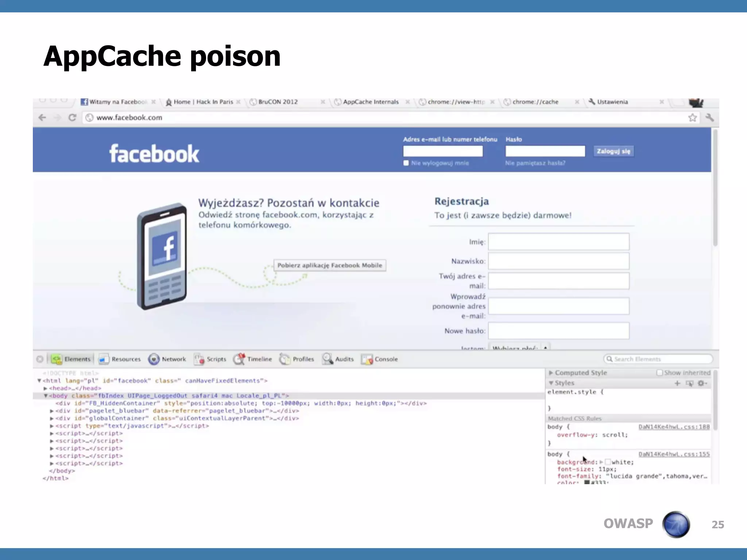Open the Resources panel icon
Screen dimensions: 747x560
pyautogui.click(x=104, y=359)
